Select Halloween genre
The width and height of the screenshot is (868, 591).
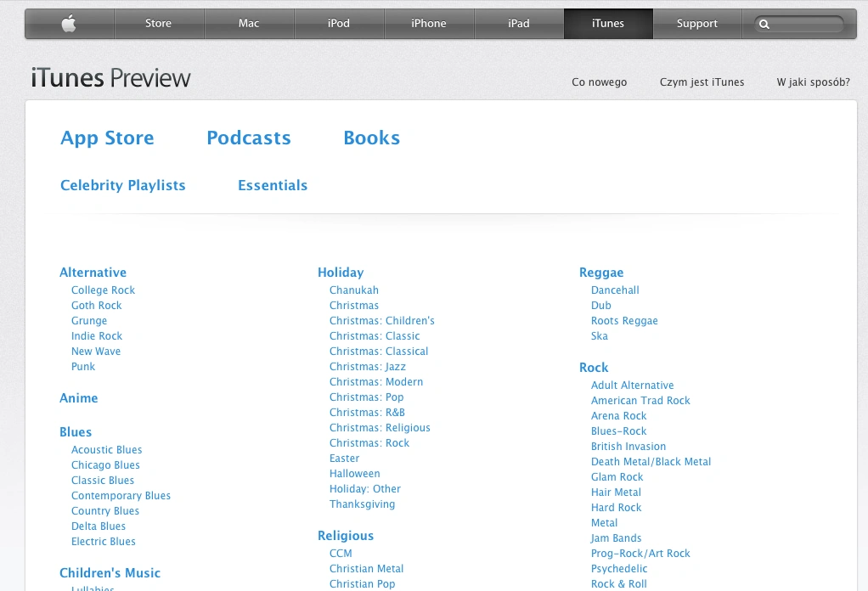point(355,474)
